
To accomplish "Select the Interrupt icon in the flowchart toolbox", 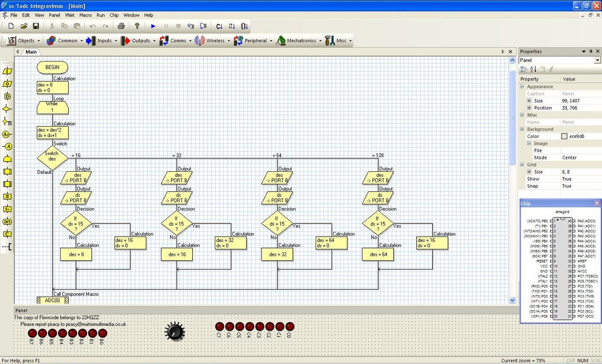I will (6, 221).
